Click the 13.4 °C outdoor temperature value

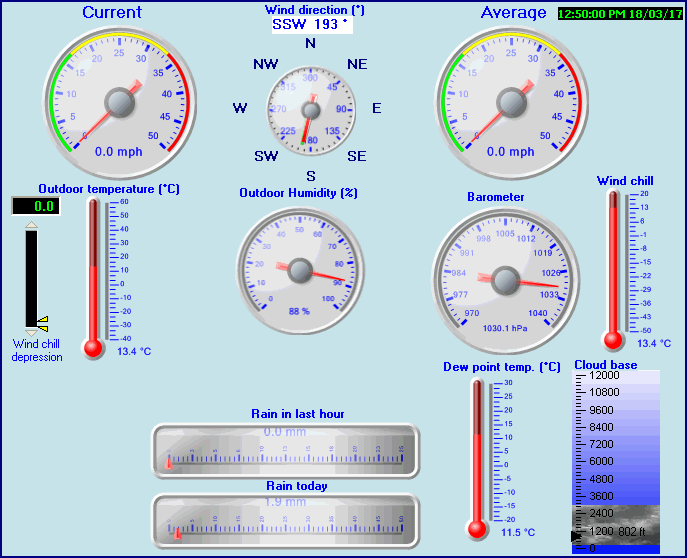(134, 351)
